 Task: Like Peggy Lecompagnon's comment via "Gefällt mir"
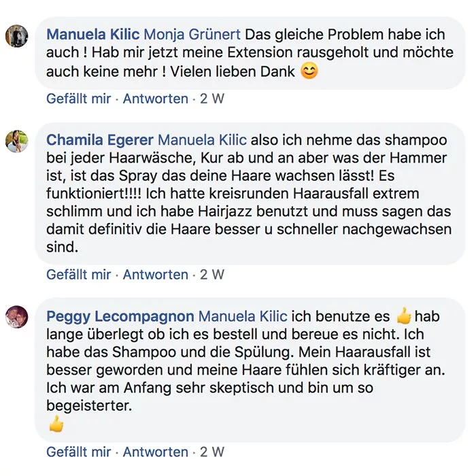click(x=78, y=452)
